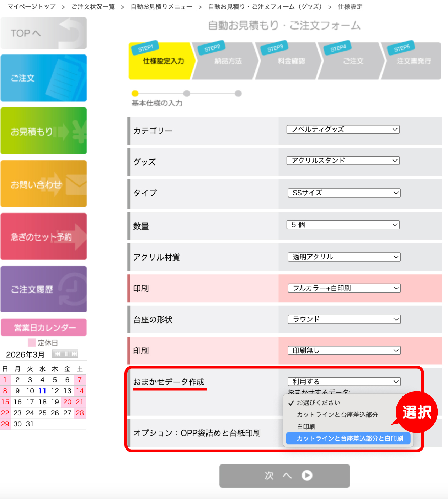This screenshot has height=499, width=448.
Task: Click the ご注文状況一覧 breadcrumb link
Action: [x=93, y=7]
